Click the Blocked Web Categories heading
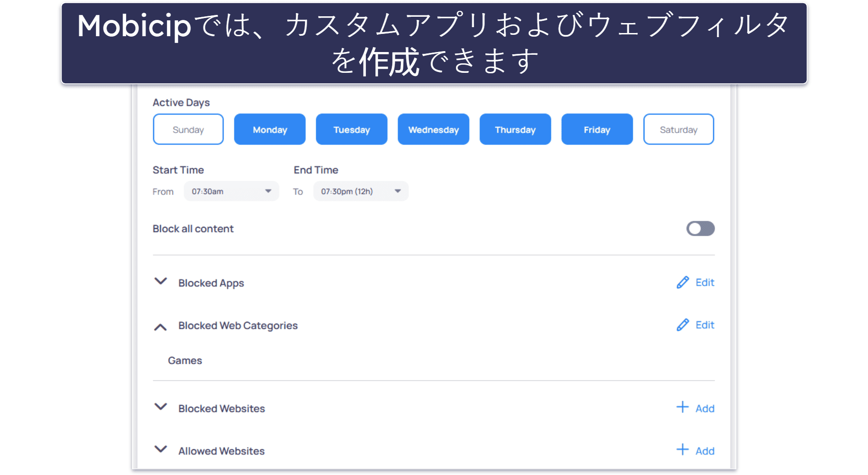868x475 pixels. point(238,326)
